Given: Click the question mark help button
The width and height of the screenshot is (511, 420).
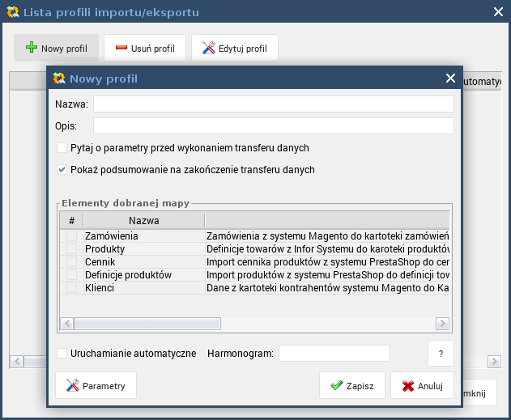Looking at the screenshot, I should [441, 354].
